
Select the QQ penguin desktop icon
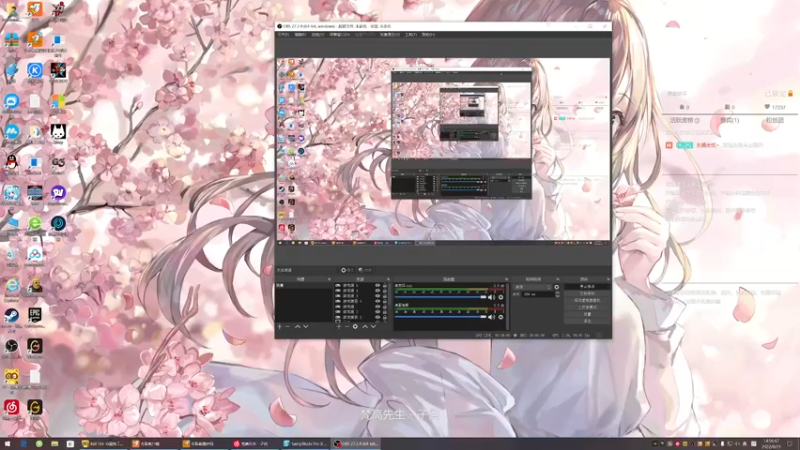click(11, 162)
